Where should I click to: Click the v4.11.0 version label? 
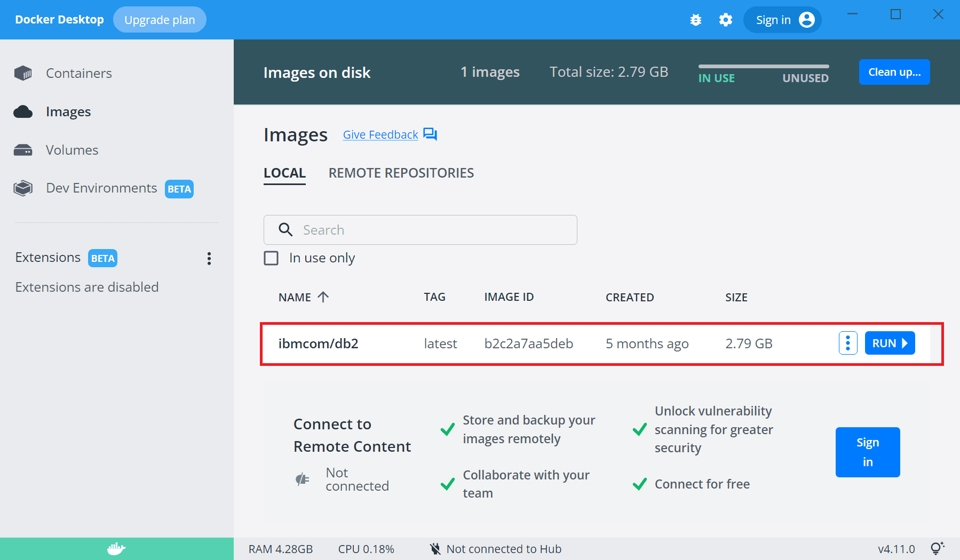896,549
